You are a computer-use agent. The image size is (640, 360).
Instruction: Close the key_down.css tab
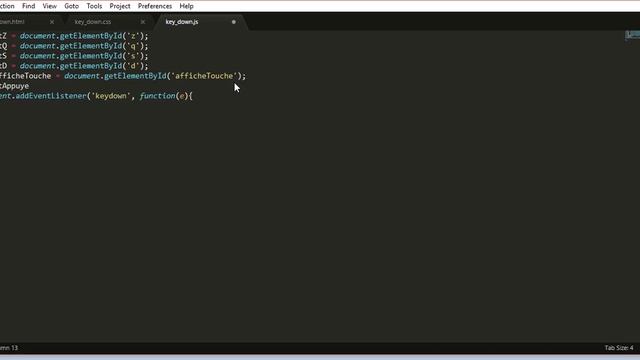click(x=142, y=22)
